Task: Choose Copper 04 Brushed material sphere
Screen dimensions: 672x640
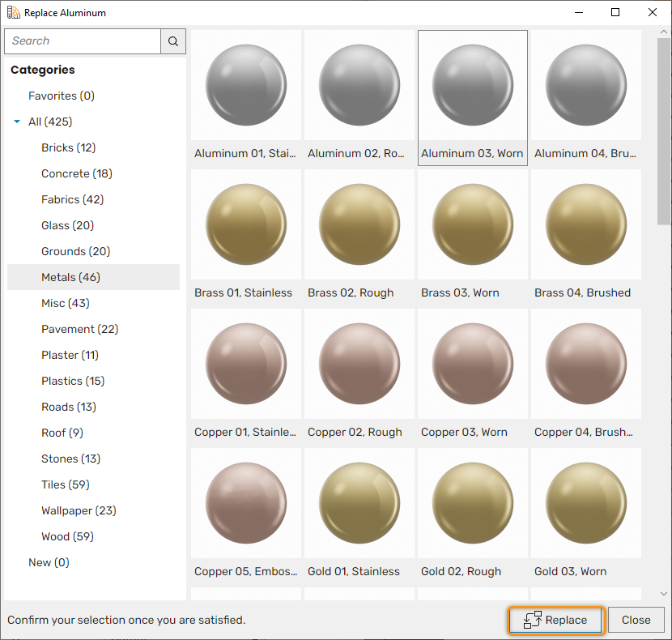Action: [x=586, y=364]
